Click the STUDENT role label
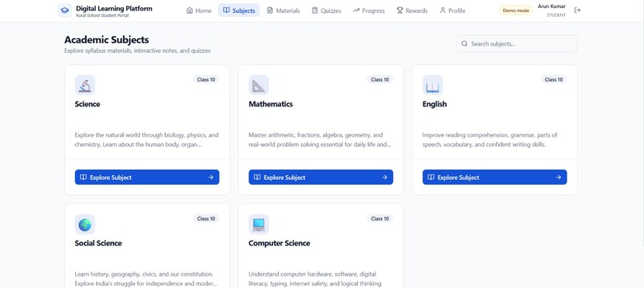The height and width of the screenshot is (288, 644). [556, 15]
